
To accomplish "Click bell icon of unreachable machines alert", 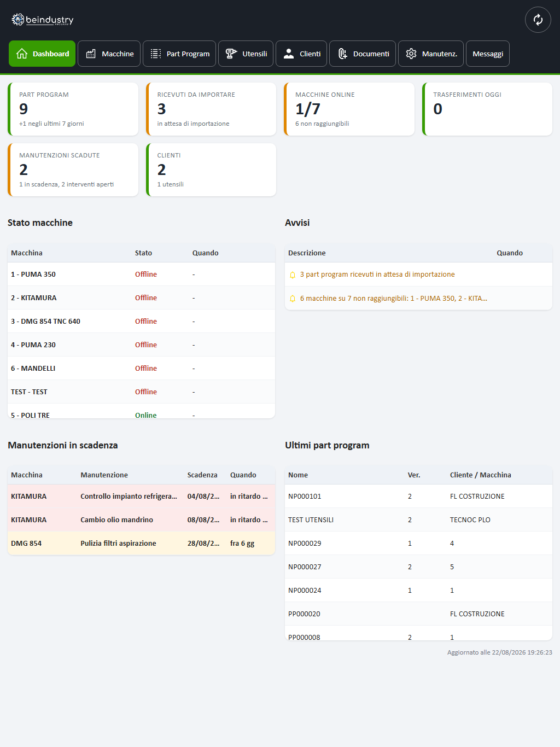I will click(293, 299).
